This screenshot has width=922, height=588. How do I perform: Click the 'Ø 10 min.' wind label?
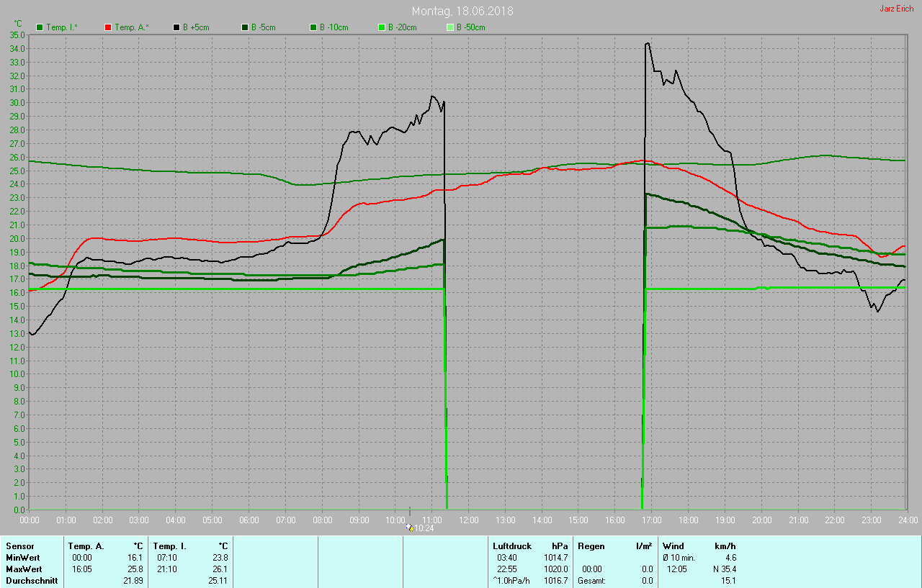(x=679, y=558)
